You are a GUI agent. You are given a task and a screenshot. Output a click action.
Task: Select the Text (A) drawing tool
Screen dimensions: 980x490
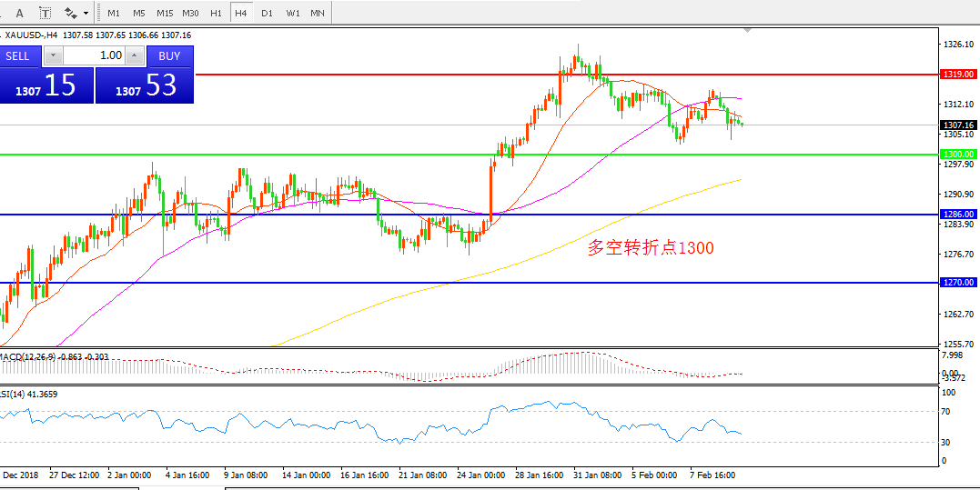(20, 13)
